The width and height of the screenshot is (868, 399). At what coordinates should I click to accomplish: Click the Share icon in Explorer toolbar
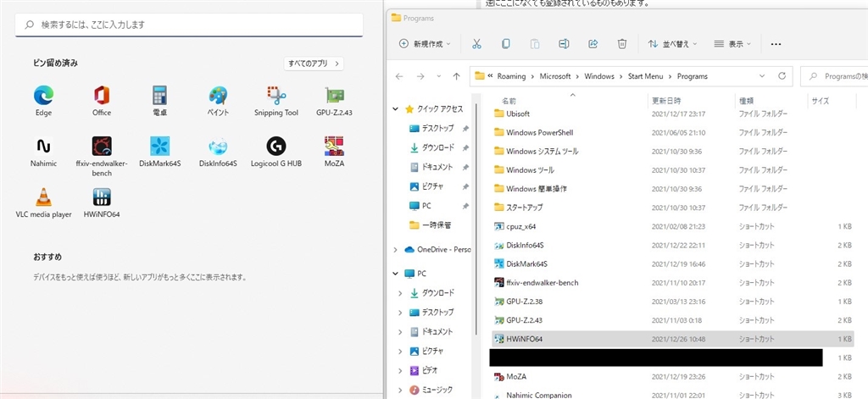point(593,44)
